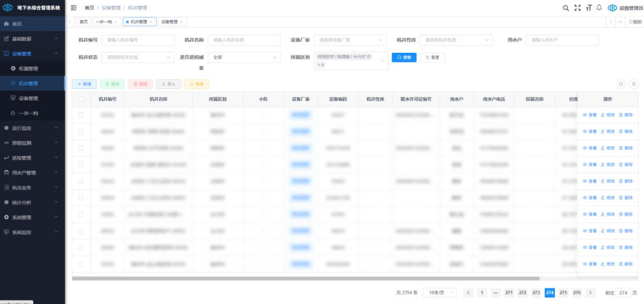Close the 一井一档 tab with its x
Screen dimensions: 644x304
coord(115,22)
